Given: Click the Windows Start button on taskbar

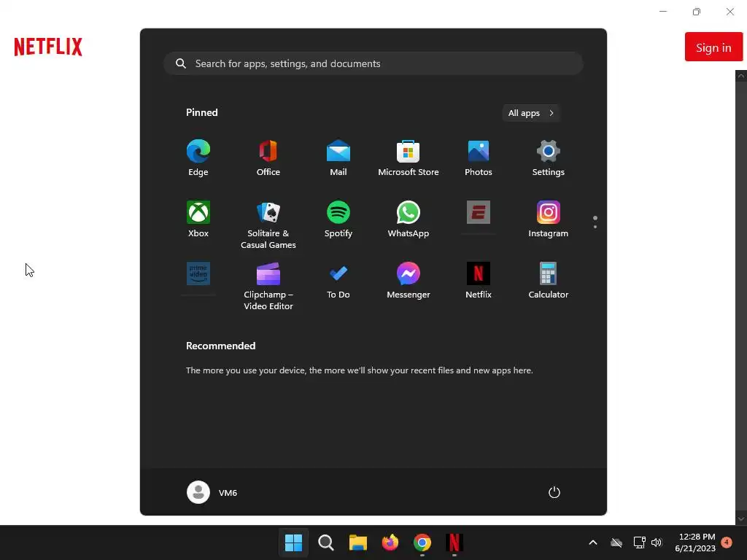Looking at the screenshot, I should [293, 542].
